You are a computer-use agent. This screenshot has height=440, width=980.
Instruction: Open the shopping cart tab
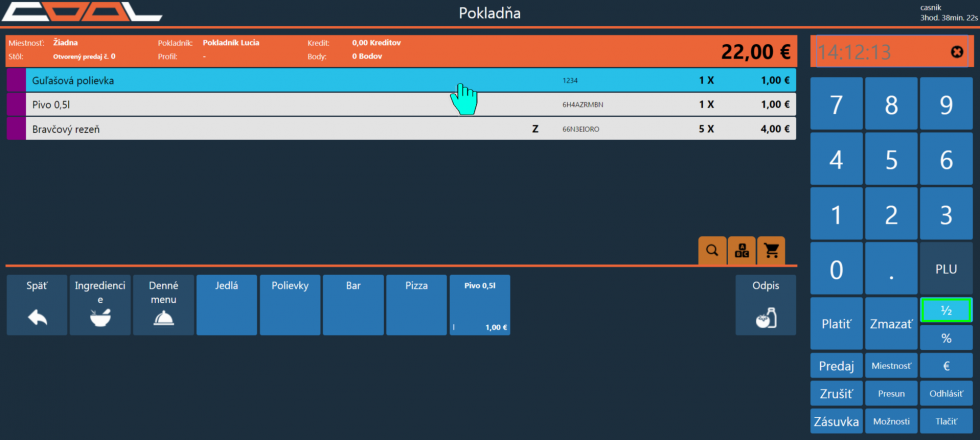click(x=772, y=251)
